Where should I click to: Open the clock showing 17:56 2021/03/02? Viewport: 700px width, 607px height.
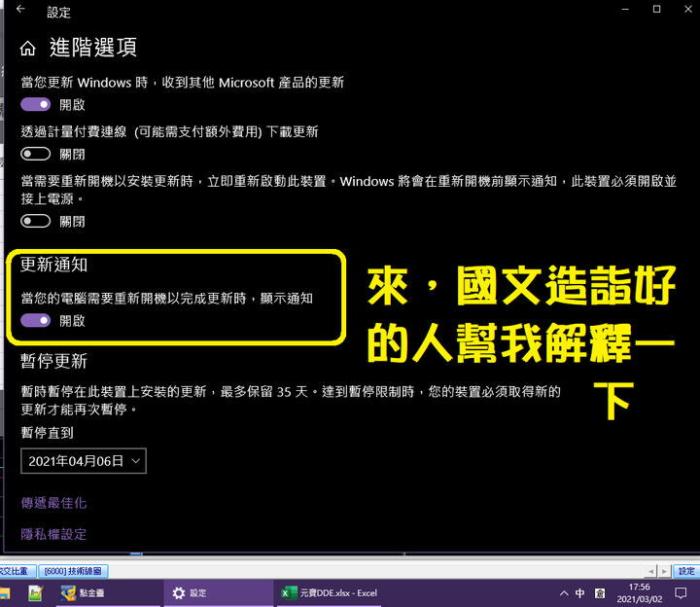pyautogui.click(x=640, y=593)
